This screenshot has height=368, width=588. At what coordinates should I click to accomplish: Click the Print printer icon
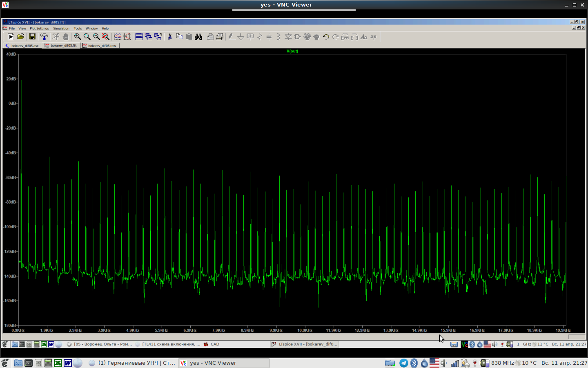click(210, 37)
